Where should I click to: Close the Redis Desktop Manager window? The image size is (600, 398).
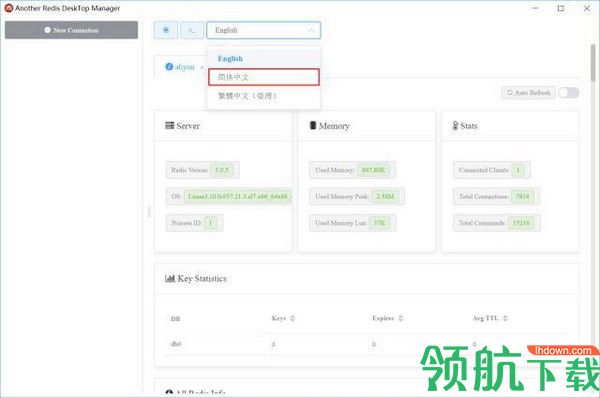[x=587, y=8]
